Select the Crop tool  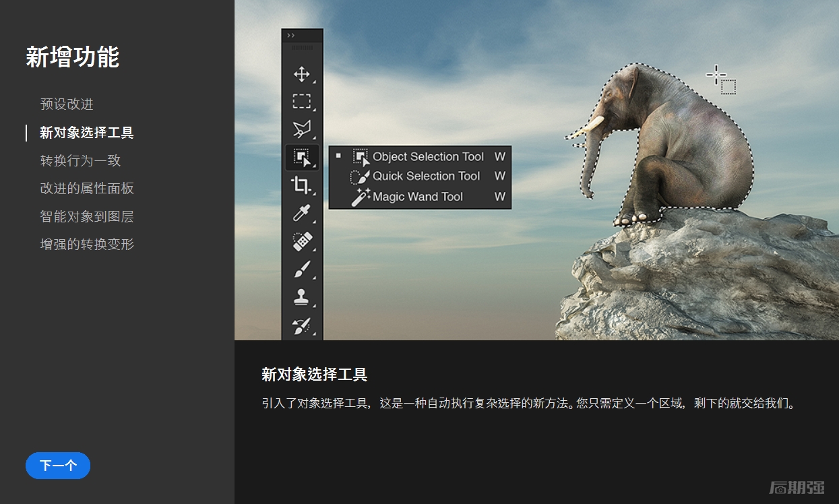[x=301, y=185]
